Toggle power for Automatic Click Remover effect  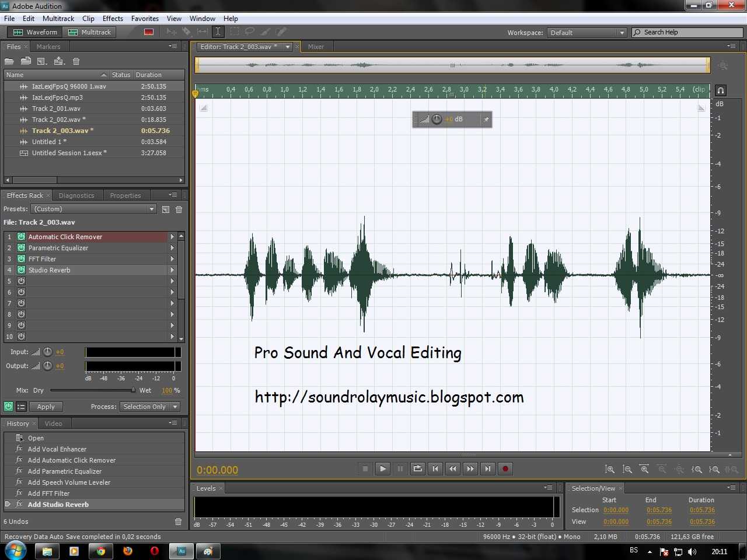point(21,237)
